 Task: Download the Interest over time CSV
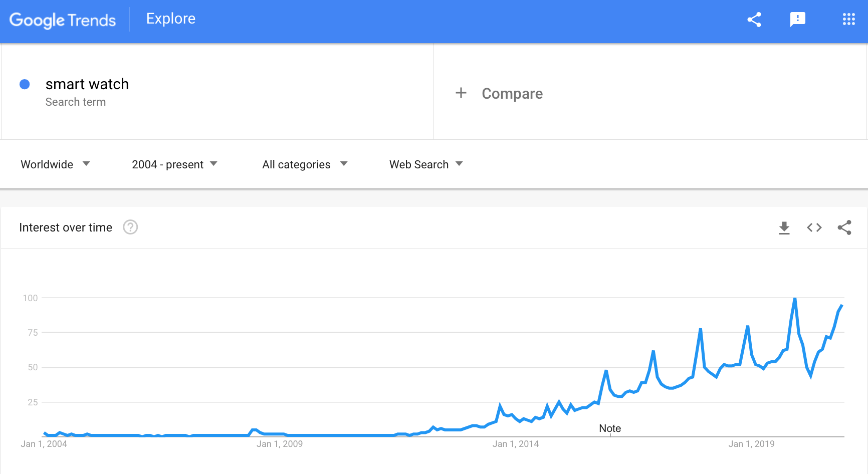(784, 228)
